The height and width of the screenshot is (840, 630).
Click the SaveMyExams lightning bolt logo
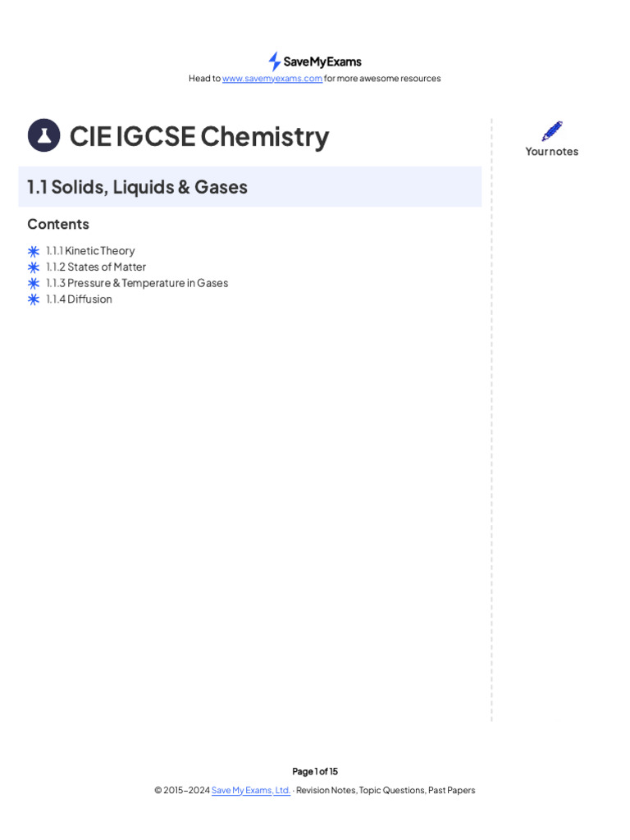pos(274,62)
